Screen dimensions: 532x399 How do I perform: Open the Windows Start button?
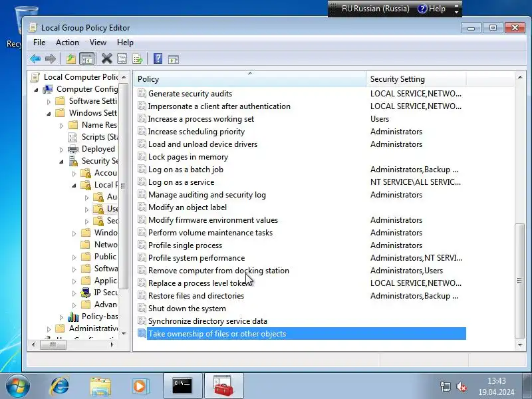(x=17, y=386)
